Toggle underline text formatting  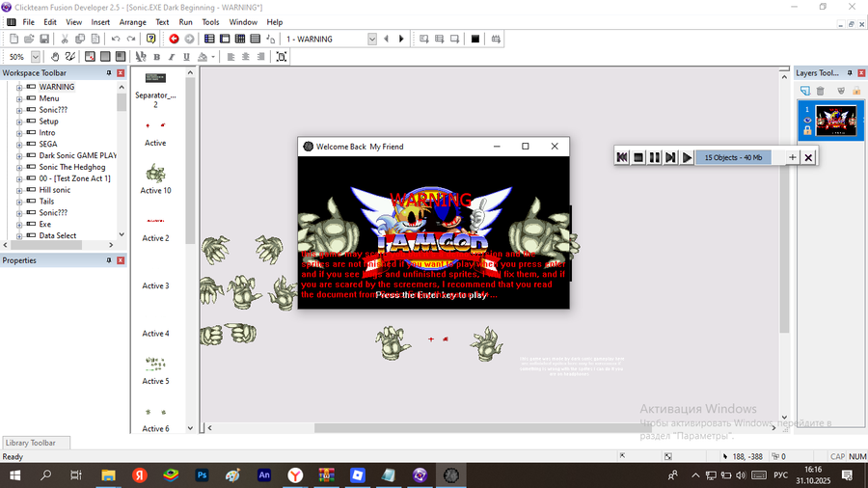click(x=186, y=57)
